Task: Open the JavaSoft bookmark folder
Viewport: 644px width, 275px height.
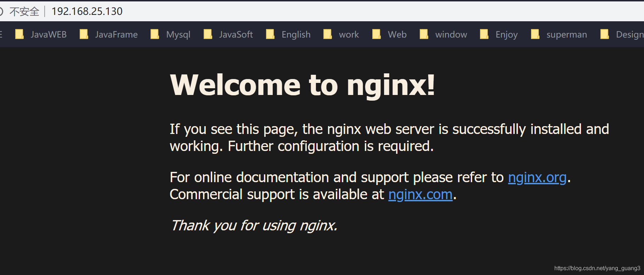Action: (x=228, y=34)
